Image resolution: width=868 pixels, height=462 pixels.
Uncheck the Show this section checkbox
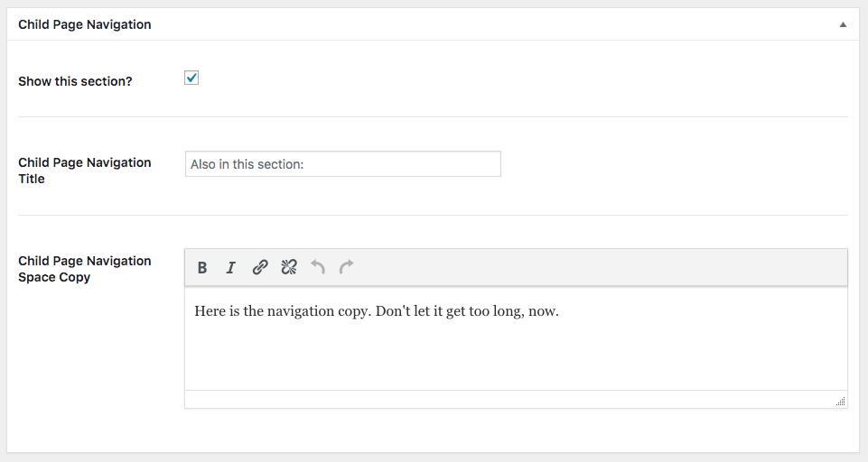191,78
